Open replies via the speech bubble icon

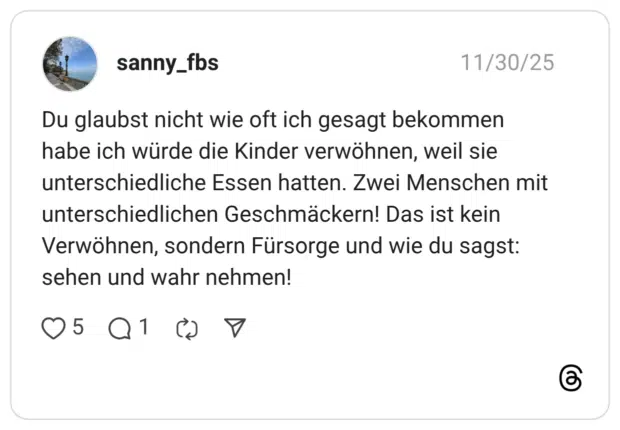coord(120,328)
